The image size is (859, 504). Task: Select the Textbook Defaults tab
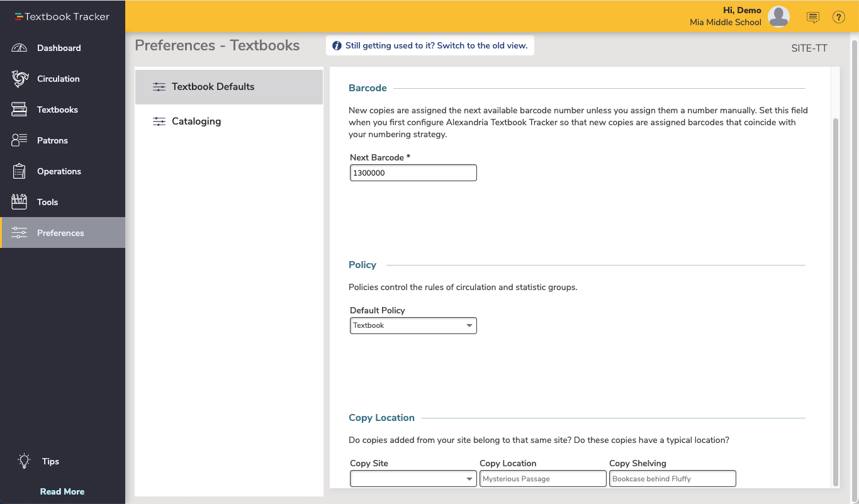point(212,87)
